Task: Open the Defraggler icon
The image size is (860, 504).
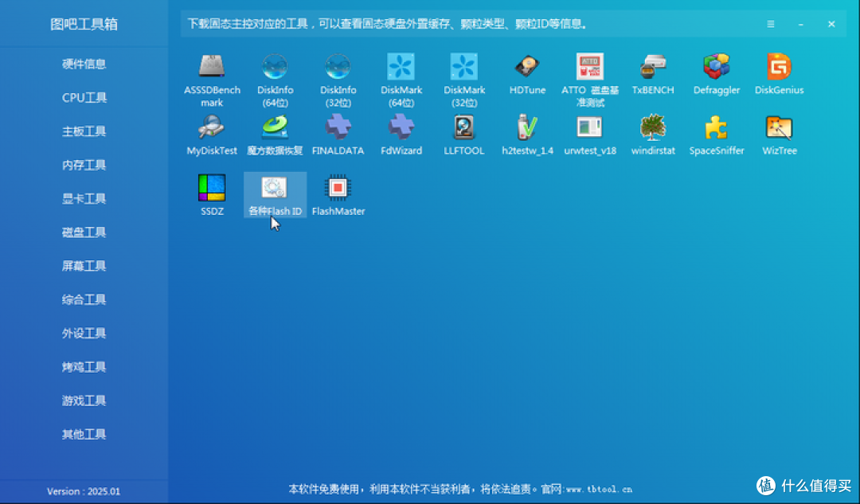Action: pyautogui.click(x=717, y=74)
